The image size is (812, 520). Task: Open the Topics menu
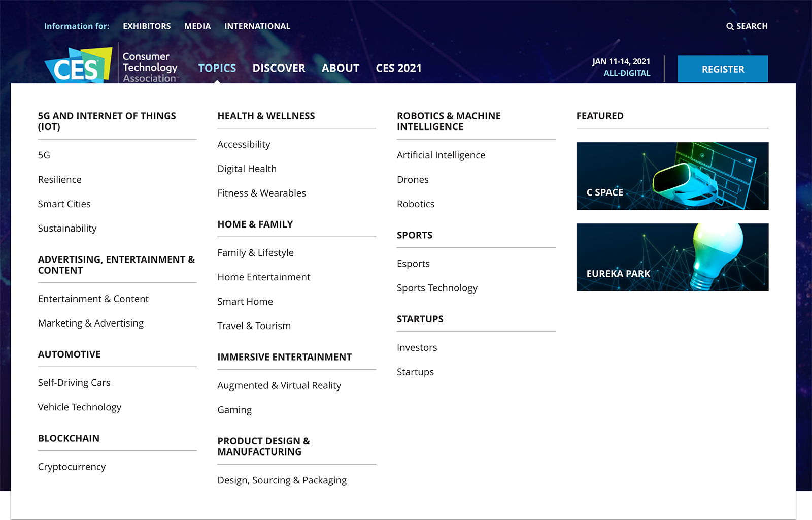click(x=217, y=68)
